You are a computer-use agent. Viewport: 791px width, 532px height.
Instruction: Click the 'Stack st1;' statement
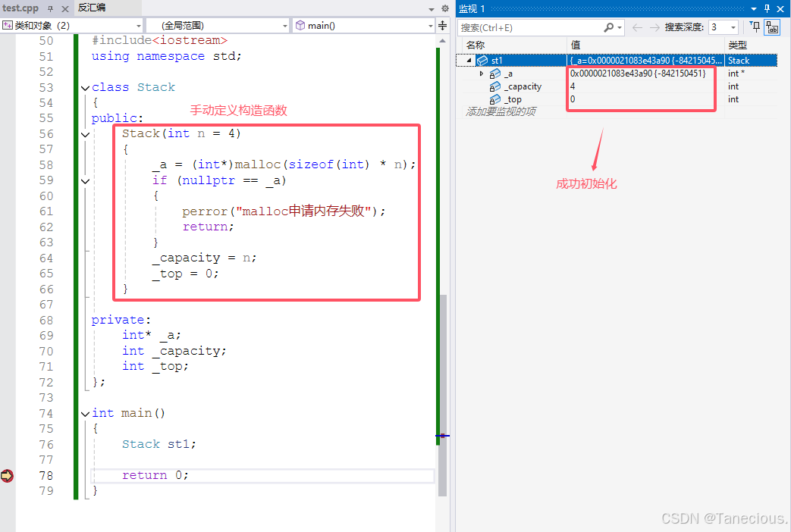click(159, 444)
